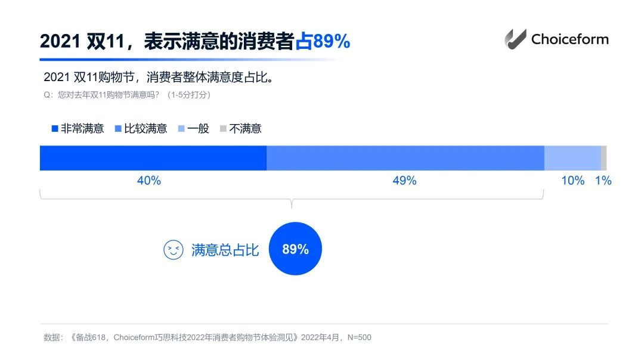Click the 10% percentage label

coord(573,180)
